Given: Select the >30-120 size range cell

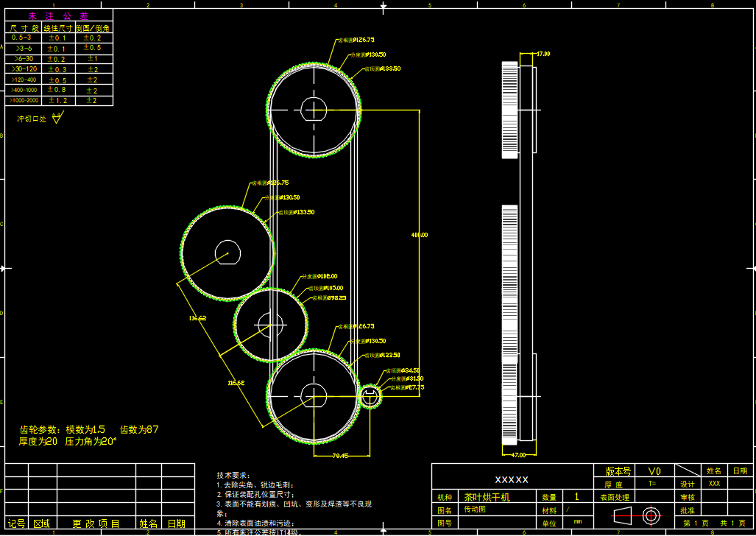Looking at the screenshot, I should [24, 69].
